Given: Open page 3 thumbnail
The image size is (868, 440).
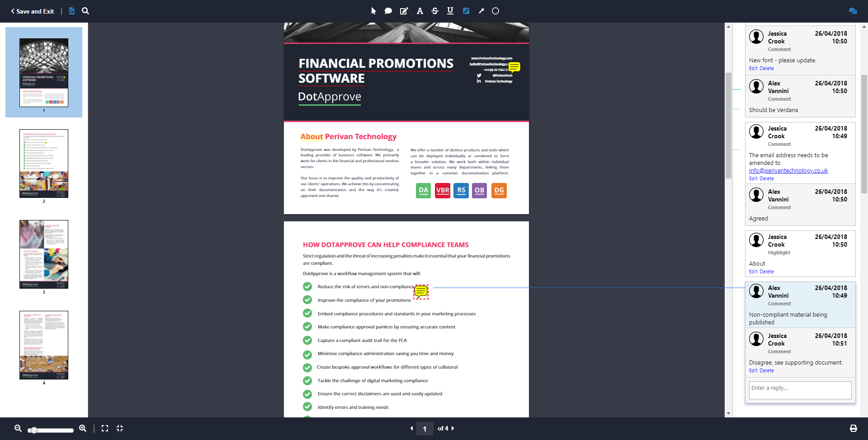Looking at the screenshot, I should 44,254.
